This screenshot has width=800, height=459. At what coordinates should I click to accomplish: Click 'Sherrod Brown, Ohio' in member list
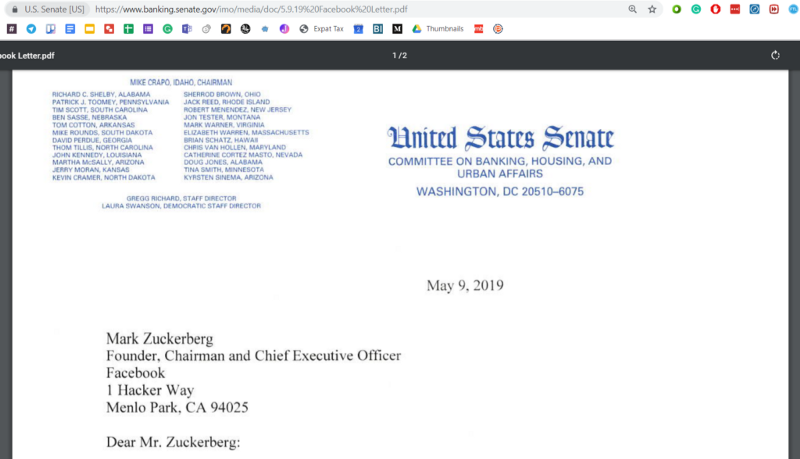click(x=222, y=94)
